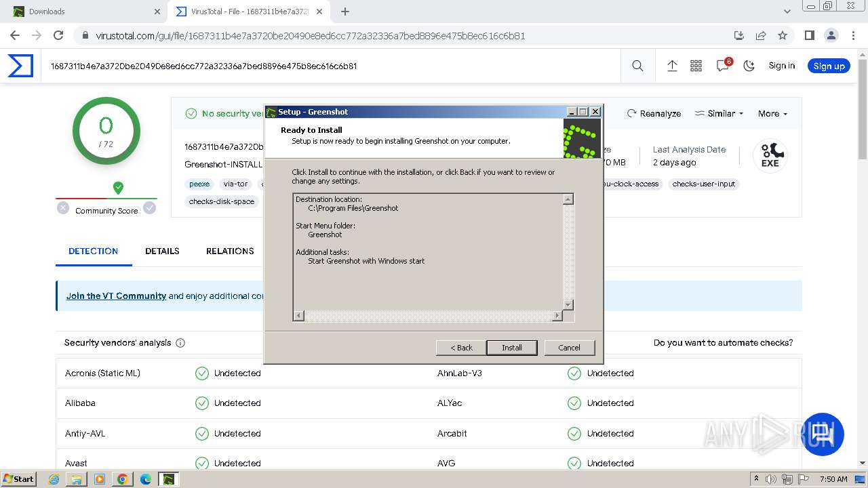Click the 'Do you want to automate checks?' link
868x488 pixels.
pos(723,343)
